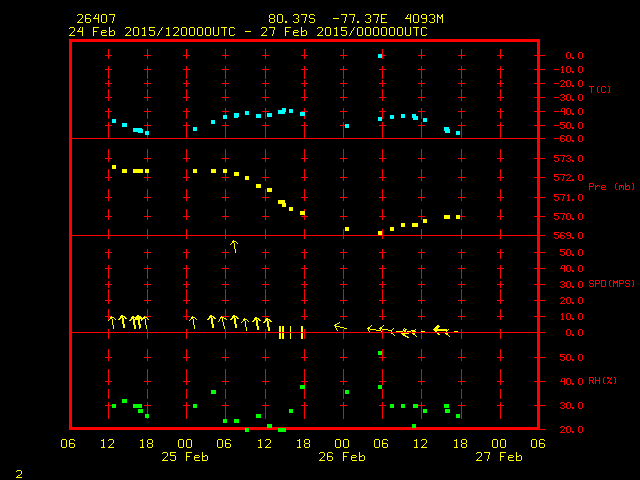Click the 27 Feb date label
The width and height of the screenshot is (640, 480).
click(x=498, y=457)
